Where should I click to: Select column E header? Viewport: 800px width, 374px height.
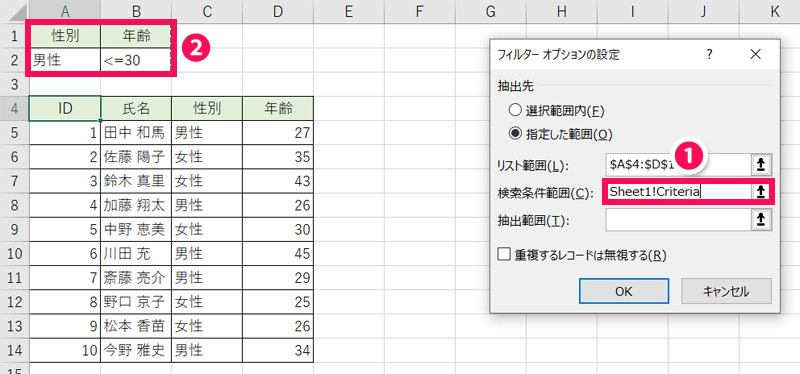point(349,12)
